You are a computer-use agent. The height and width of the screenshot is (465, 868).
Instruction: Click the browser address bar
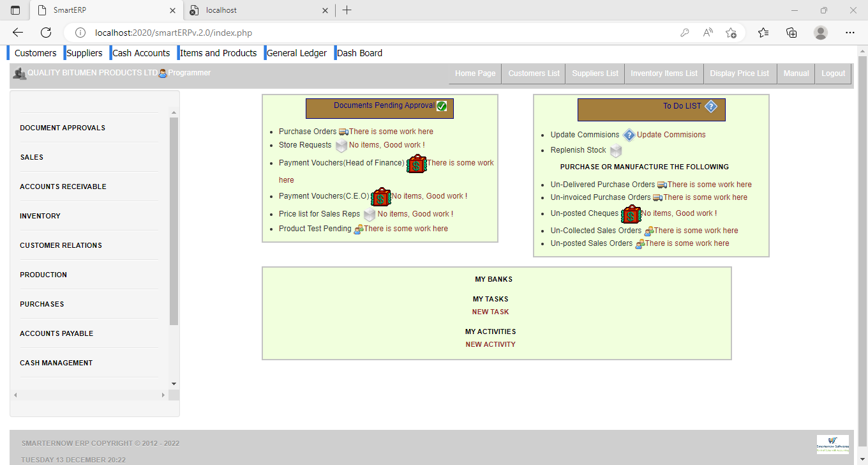click(x=383, y=33)
